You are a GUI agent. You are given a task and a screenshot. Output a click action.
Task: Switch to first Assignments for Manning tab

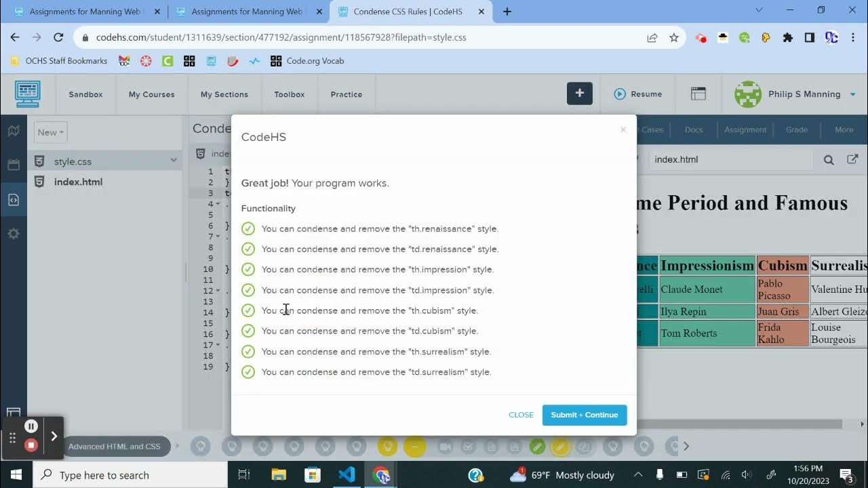pyautogui.click(x=85, y=12)
